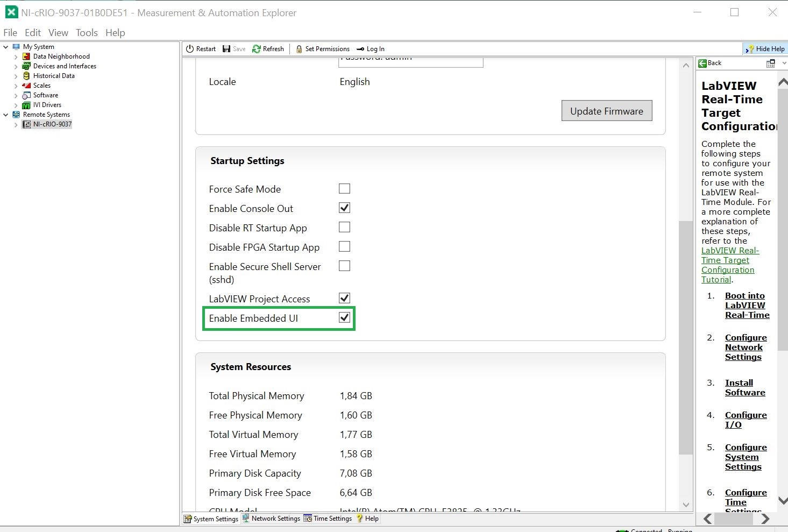The image size is (788, 532).
Task: Open the Tools menu
Action: (87, 33)
